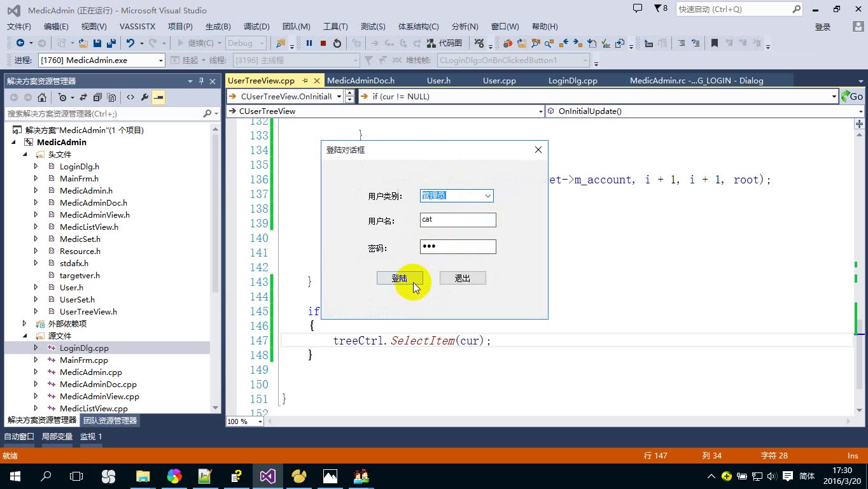This screenshot has height=489, width=868.
Task: Open Properties with the wrench icon
Action: tap(144, 97)
